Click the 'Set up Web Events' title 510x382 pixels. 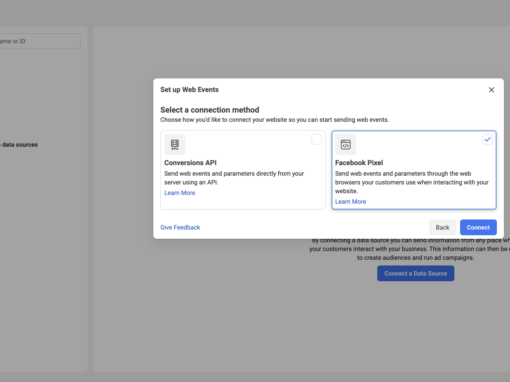click(189, 90)
